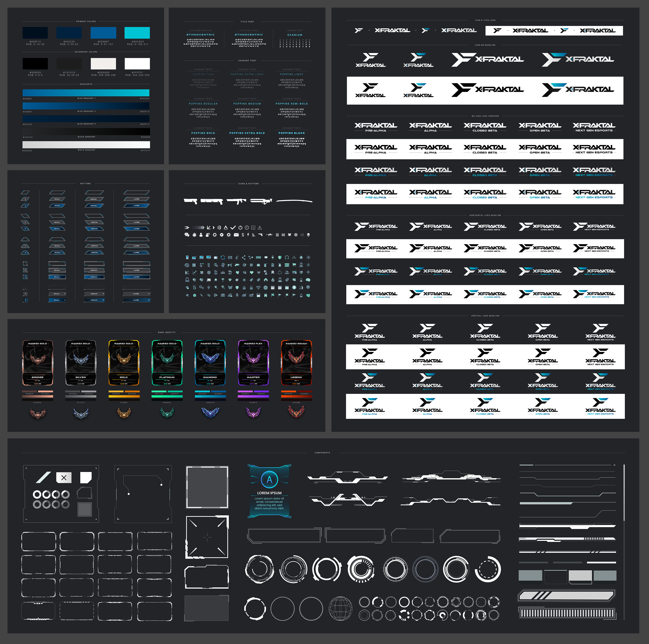Viewport: 649px width, 644px height.
Task: Click the X box in components panel
Action: click(64, 477)
